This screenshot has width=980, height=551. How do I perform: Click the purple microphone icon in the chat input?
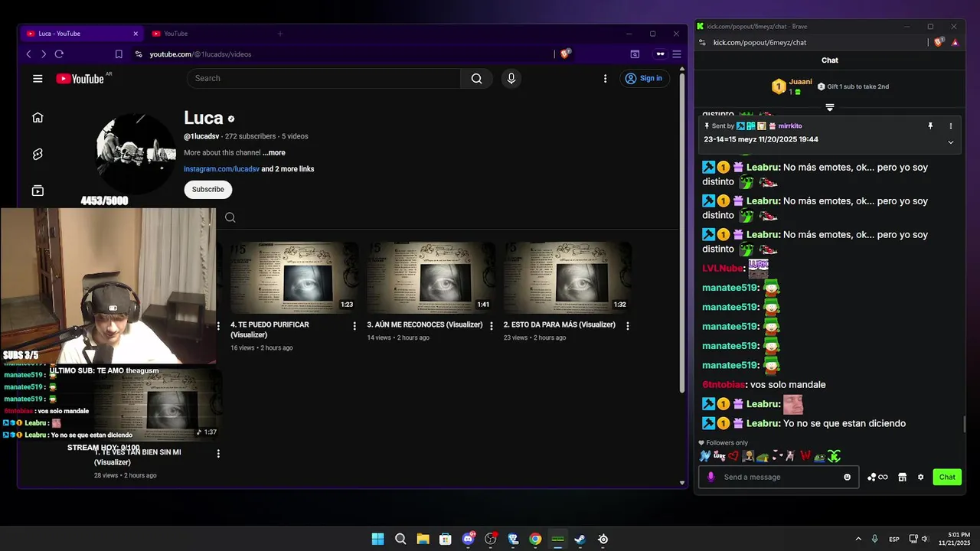point(710,477)
